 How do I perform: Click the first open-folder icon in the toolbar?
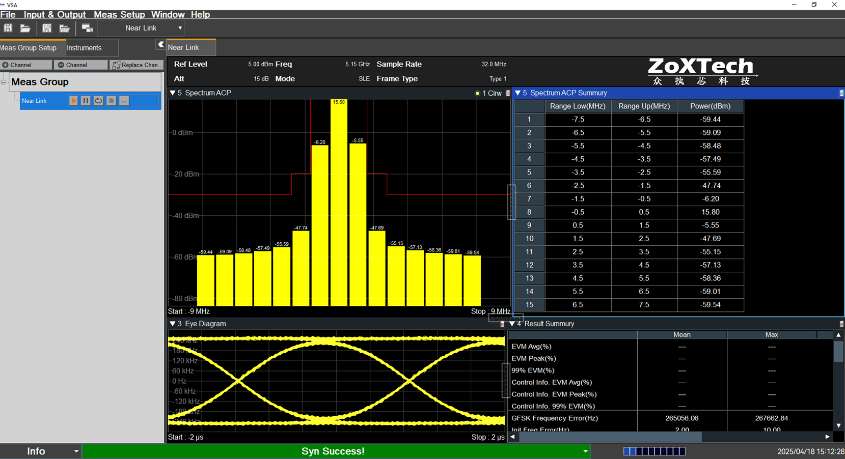[25, 28]
